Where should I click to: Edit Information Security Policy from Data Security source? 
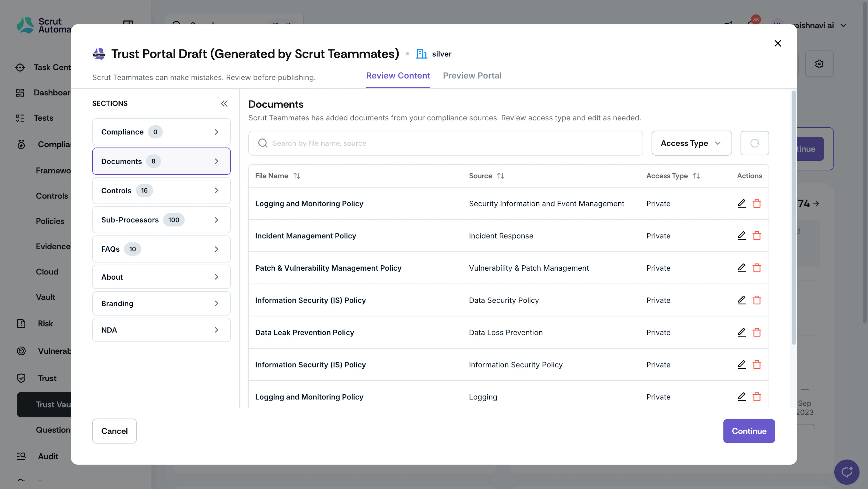click(x=742, y=300)
